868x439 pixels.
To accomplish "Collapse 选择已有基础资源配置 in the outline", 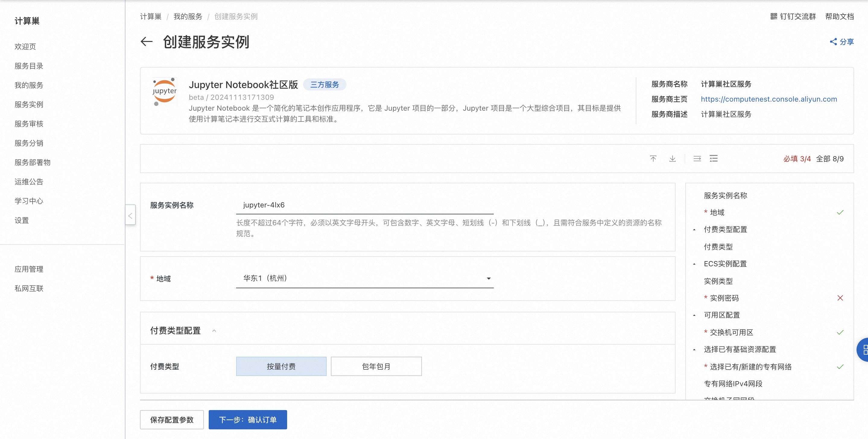I will [x=694, y=350].
